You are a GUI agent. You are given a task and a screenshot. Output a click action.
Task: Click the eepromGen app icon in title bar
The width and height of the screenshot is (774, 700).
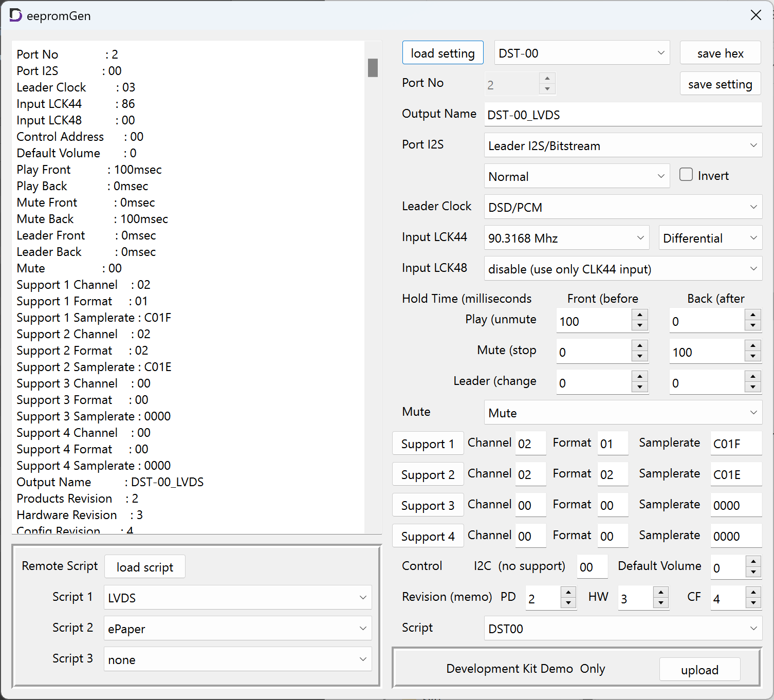pos(16,15)
